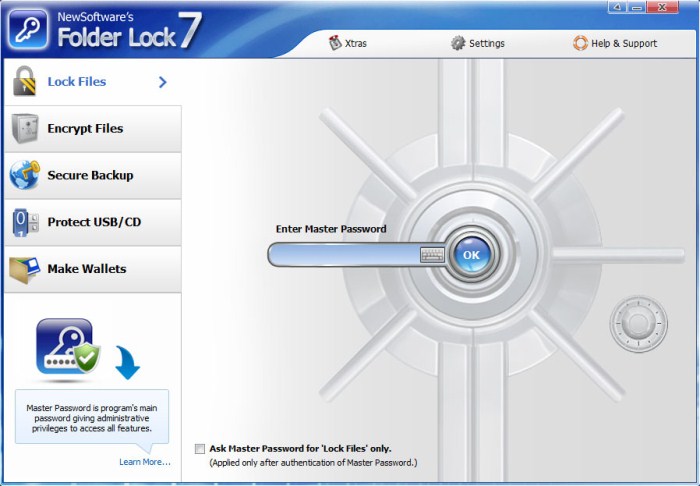
Task: Click the Enter Master Password field
Action: click(x=344, y=255)
